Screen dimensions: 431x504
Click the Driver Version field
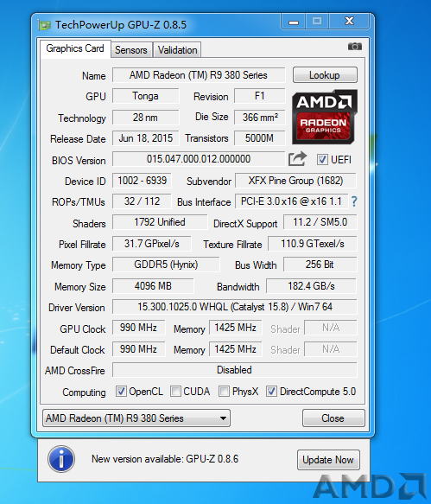(x=234, y=307)
